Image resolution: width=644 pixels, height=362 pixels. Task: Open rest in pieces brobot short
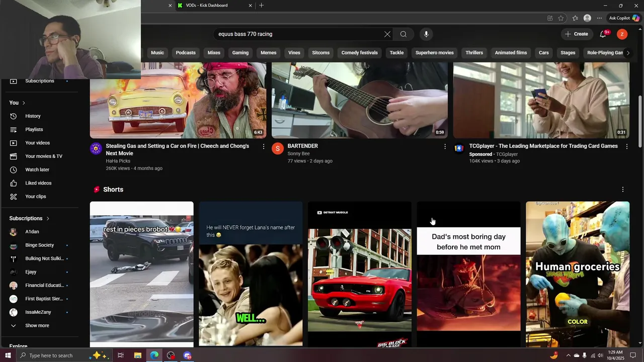pyautogui.click(x=141, y=274)
